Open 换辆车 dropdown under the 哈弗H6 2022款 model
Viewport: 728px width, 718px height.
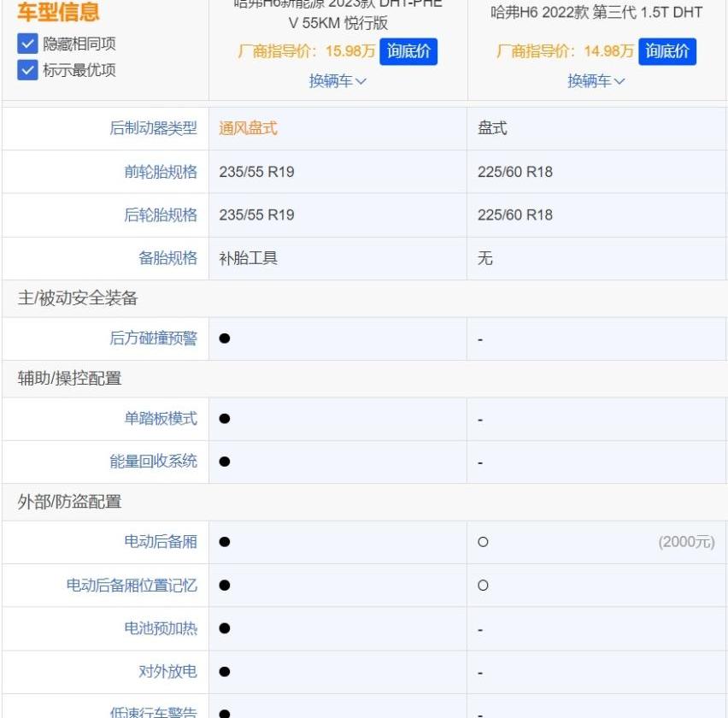(596, 81)
